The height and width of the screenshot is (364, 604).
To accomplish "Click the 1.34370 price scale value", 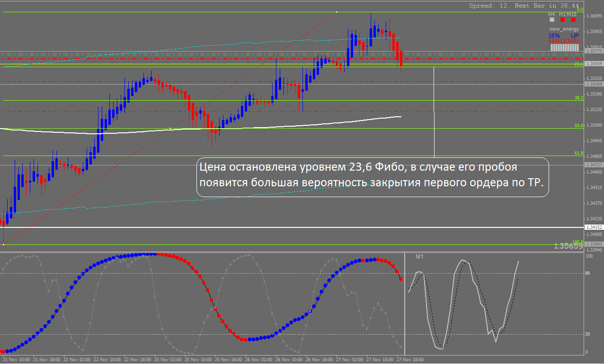I will click(x=594, y=203).
